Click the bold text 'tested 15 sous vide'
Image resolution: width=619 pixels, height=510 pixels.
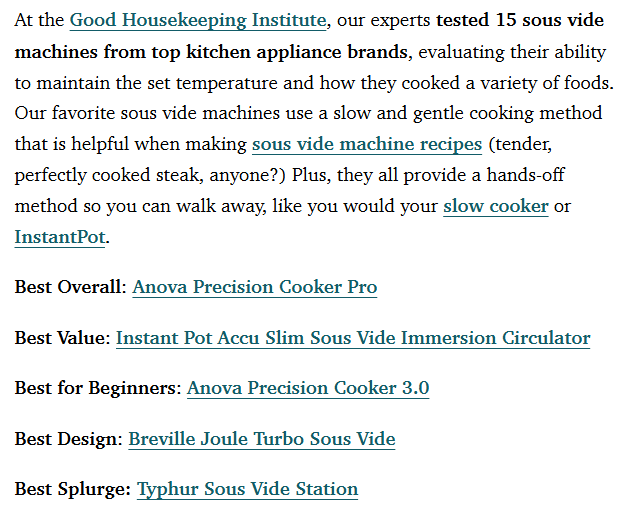tap(520, 20)
